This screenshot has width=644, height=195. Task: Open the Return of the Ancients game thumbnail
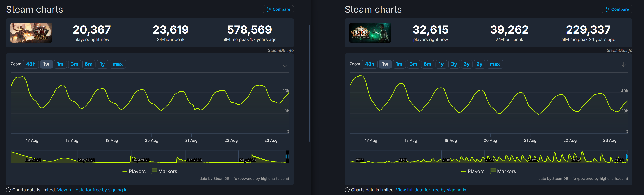pos(31,33)
